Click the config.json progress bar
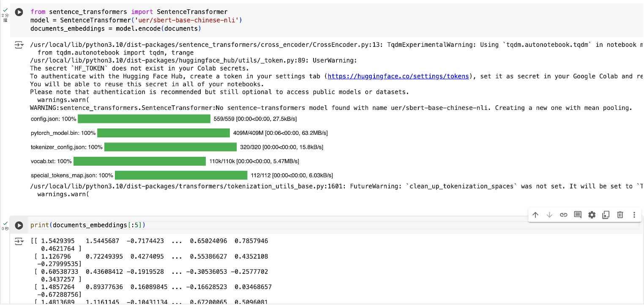The image size is (644, 306). point(144,119)
